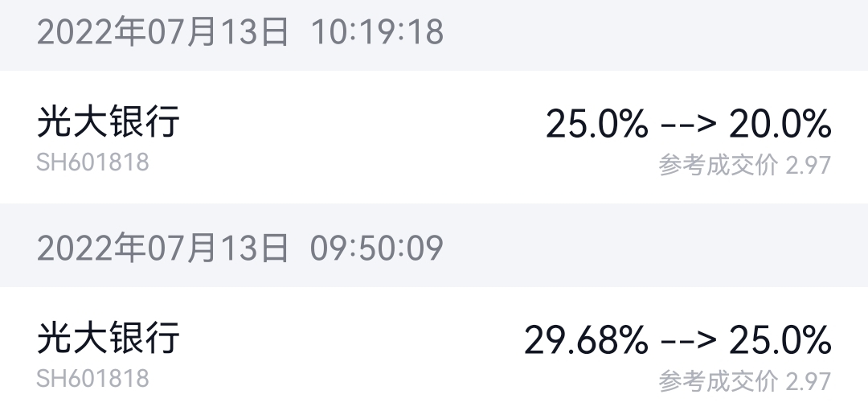The width and height of the screenshot is (868, 419).
Task: Open the 29.68% to 25.0% adjustment row
Action: click(434, 354)
